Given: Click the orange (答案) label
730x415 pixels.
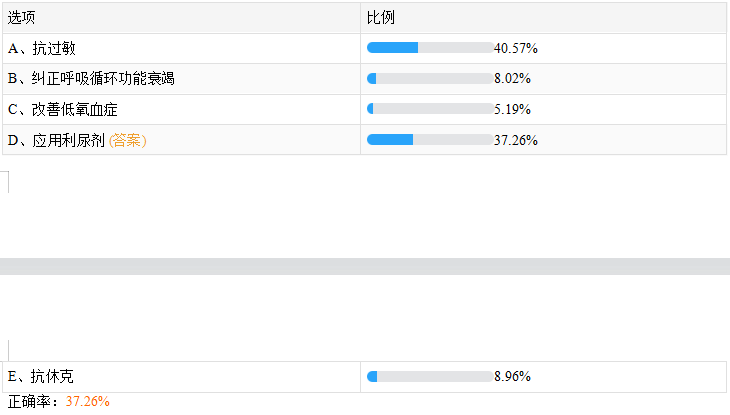Looking at the screenshot, I should click(128, 140).
